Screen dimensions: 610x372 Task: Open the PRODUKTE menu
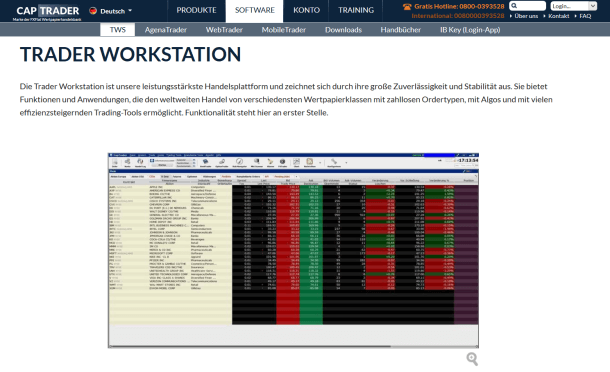(x=196, y=11)
